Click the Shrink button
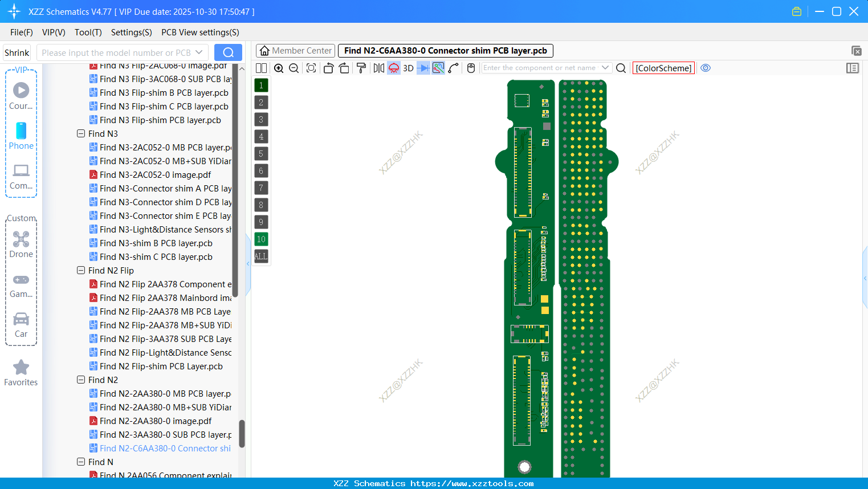Image resolution: width=868 pixels, height=489 pixels. pos(16,52)
